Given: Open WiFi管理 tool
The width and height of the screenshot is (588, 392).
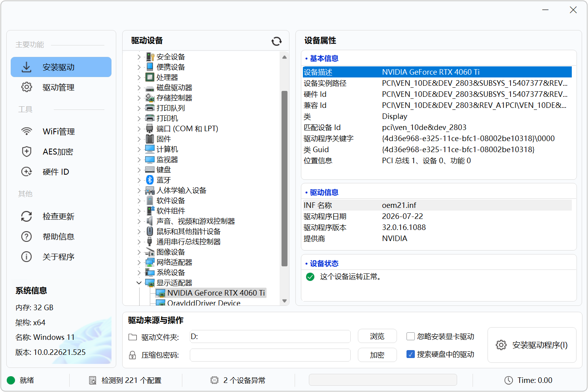Looking at the screenshot, I should [x=61, y=132].
